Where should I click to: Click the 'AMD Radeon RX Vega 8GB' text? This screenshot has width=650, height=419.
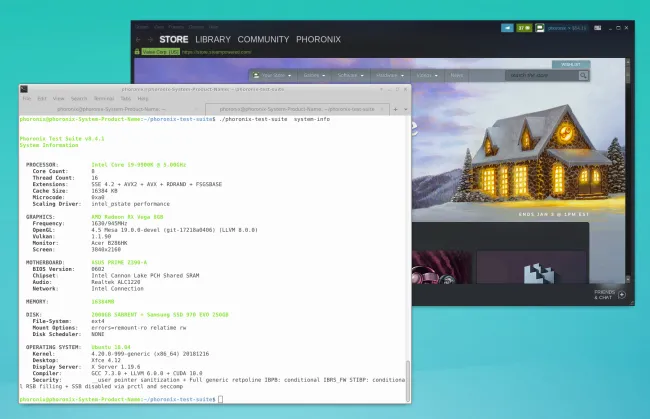(127, 217)
